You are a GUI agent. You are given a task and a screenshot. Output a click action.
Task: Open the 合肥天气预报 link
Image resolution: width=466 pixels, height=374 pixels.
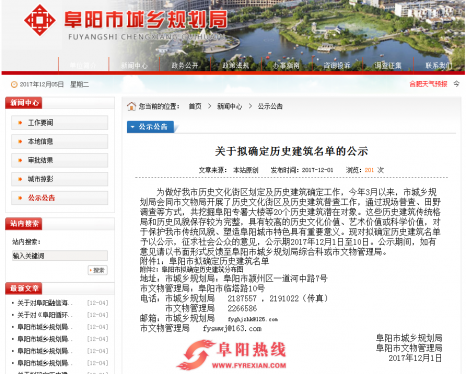428,84
